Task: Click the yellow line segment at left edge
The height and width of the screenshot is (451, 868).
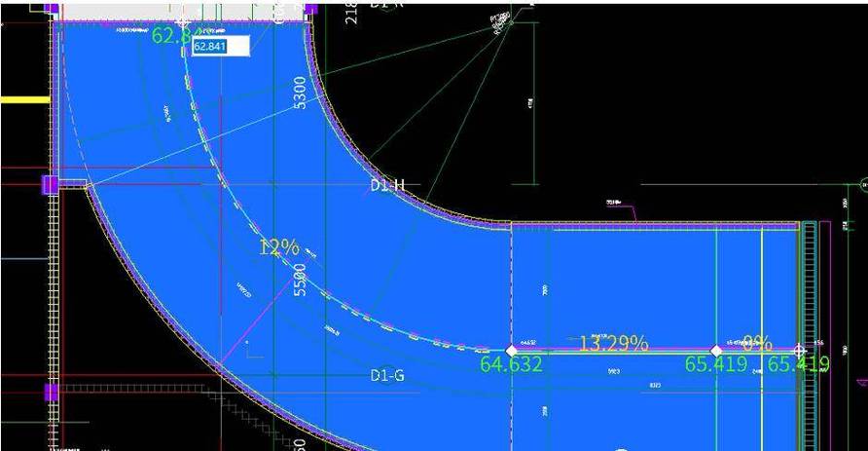Action: [x=25, y=99]
